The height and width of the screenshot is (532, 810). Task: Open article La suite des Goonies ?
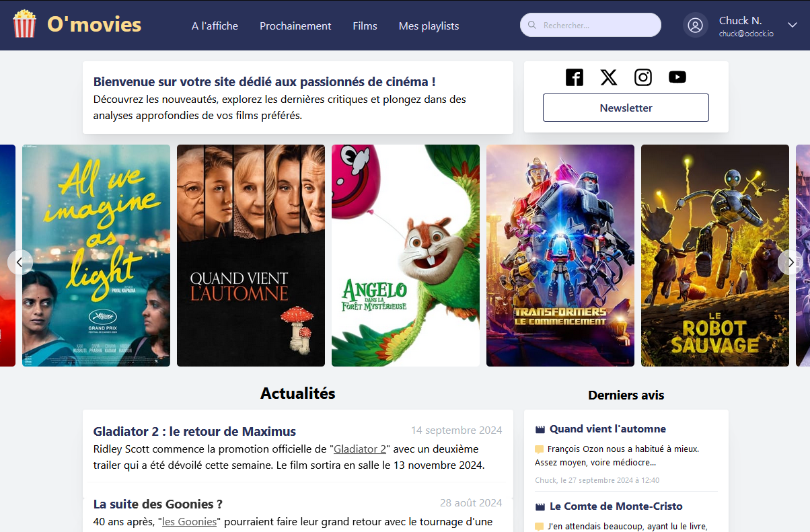(x=158, y=504)
